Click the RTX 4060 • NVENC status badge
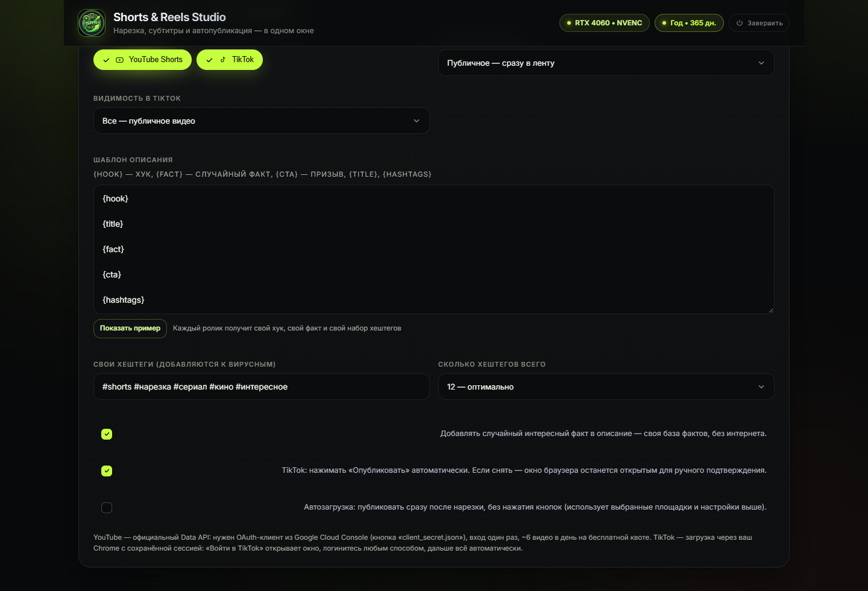The image size is (868, 591). pyautogui.click(x=605, y=23)
